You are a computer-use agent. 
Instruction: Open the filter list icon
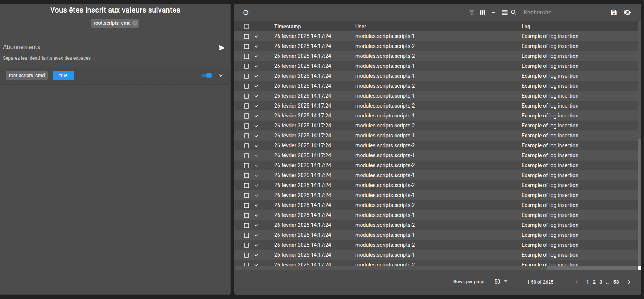click(x=494, y=13)
